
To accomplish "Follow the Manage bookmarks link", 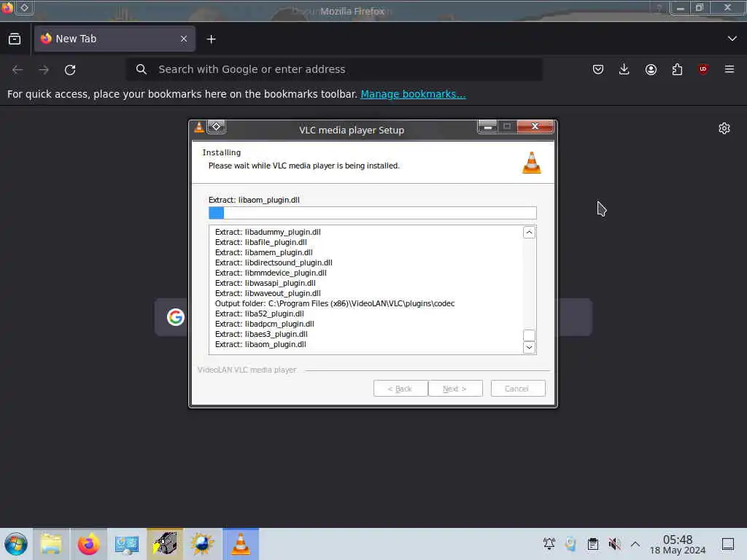I will [413, 94].
